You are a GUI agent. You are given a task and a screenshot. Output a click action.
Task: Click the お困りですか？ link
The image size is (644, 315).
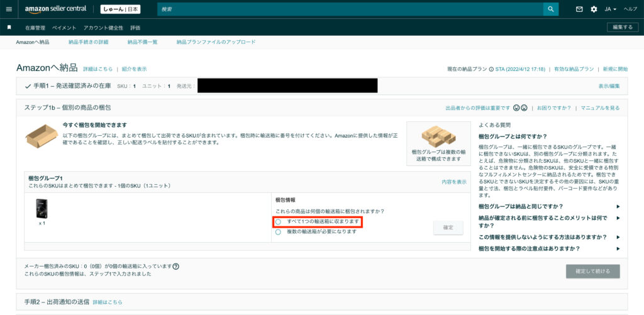554,108
